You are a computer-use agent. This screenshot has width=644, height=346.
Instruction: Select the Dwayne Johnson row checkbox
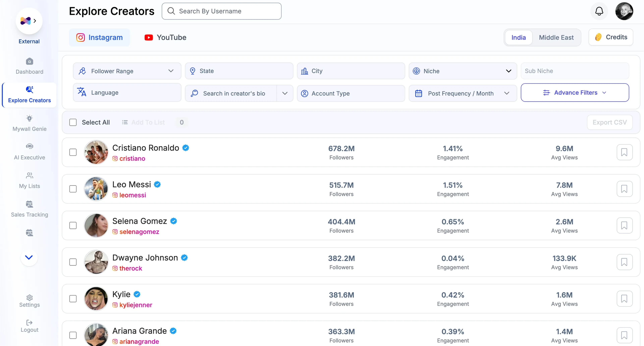point(73,262)
